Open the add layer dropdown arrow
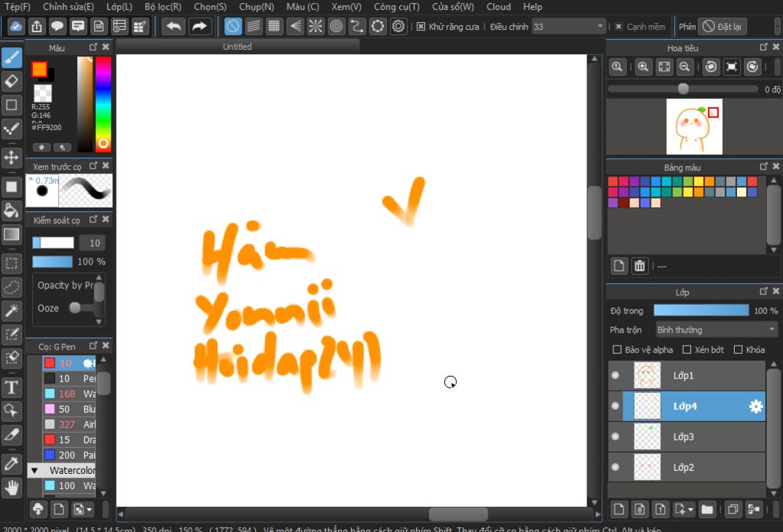 (x=691, y=510)
